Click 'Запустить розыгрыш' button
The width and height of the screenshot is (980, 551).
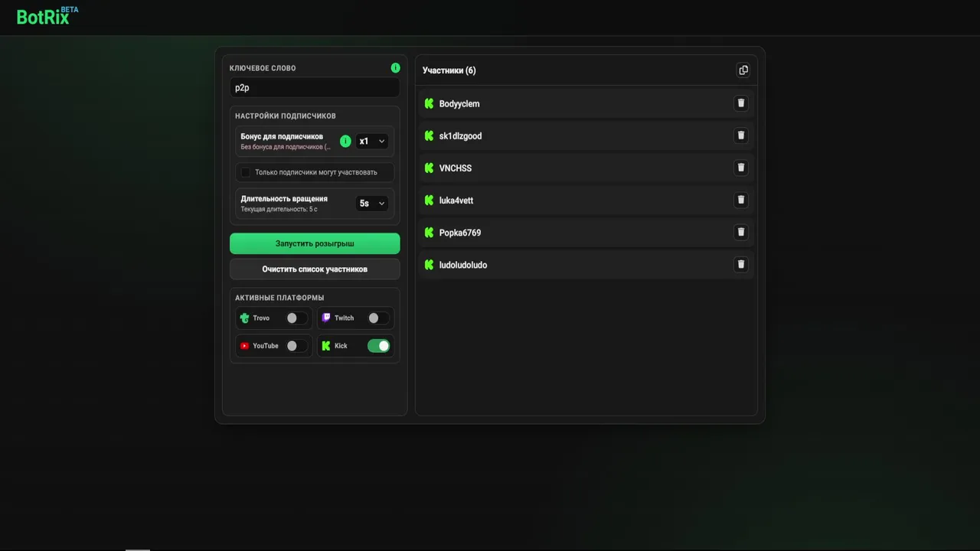tap(315, 243)
